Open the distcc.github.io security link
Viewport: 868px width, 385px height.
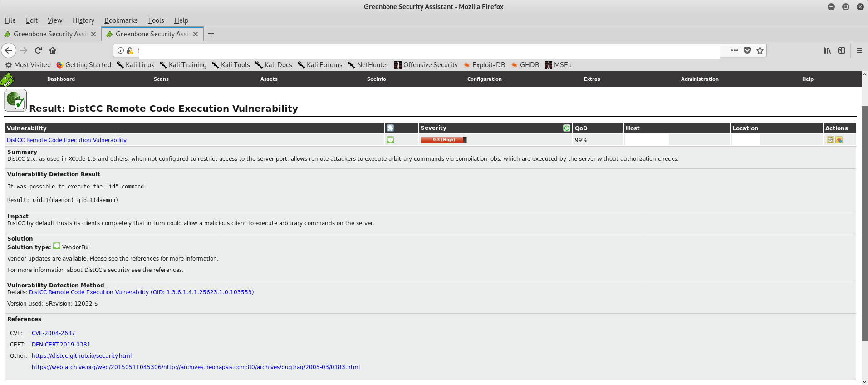pyautogui.click(x=82, y=356)
